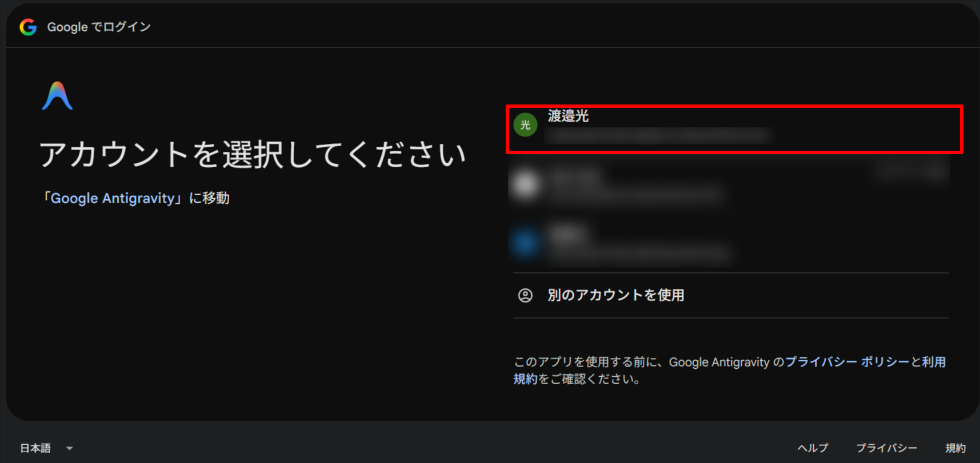Open the Google Antigravity link

click(x=113, y=198)
